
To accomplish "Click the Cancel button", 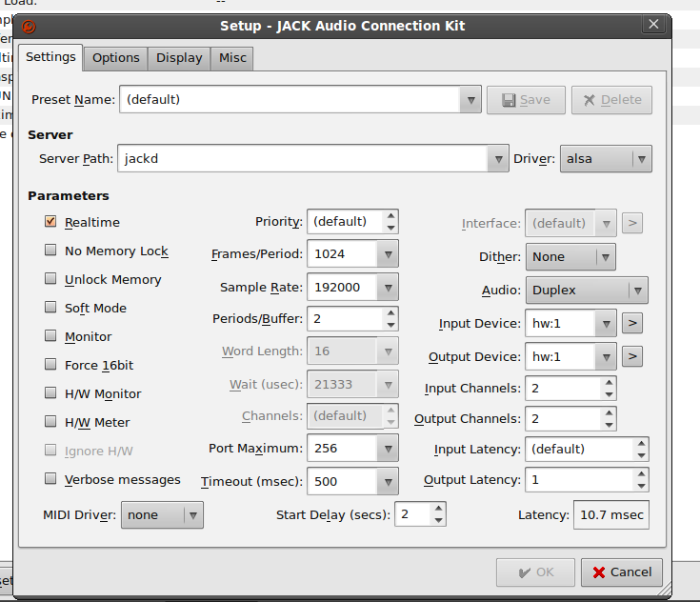I will (621, 572).
